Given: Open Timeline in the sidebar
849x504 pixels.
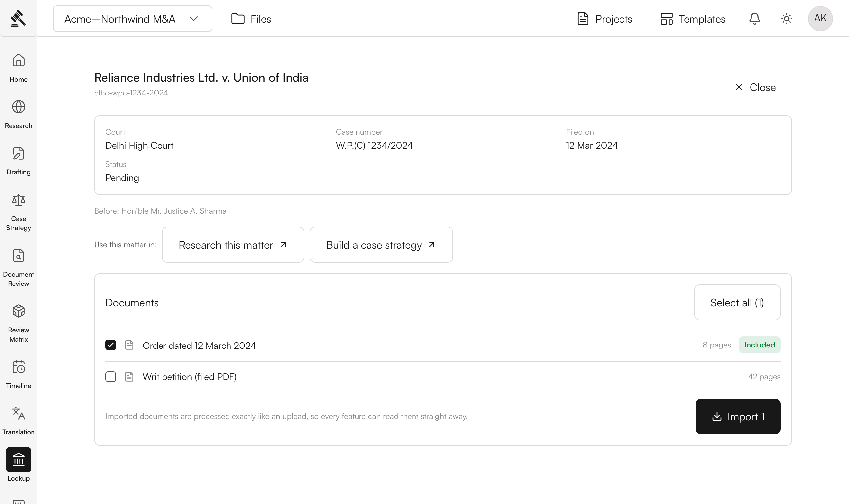Looking at the screenshot, I should tap(18, 374).
